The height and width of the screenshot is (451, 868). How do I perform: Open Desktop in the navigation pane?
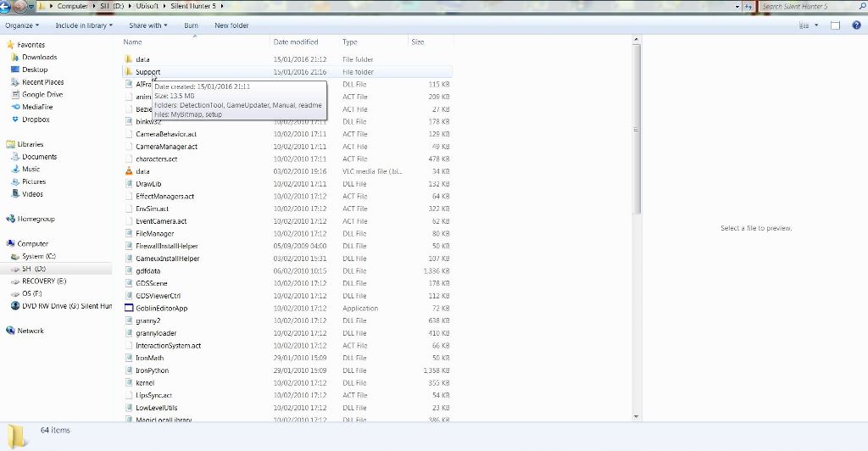[35, 70]
